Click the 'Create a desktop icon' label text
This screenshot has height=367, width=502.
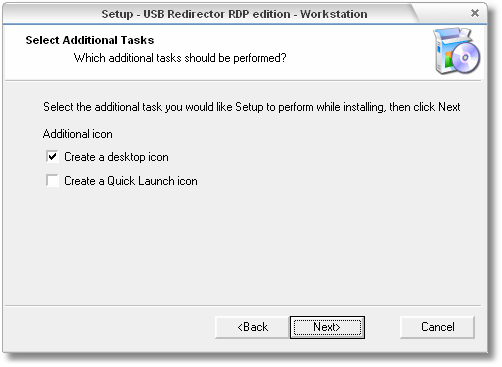[x=116, y=157]
